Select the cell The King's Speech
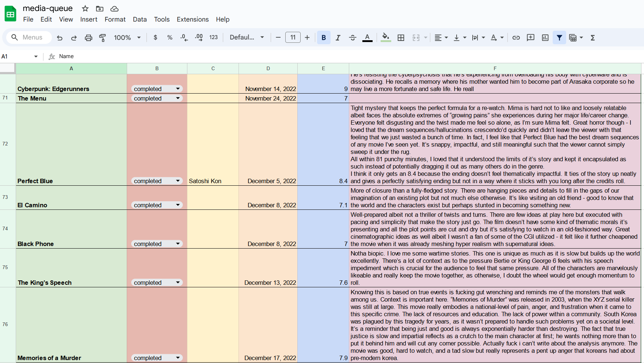644x363 pixels. pyautogui.click(x=71, y=268)
